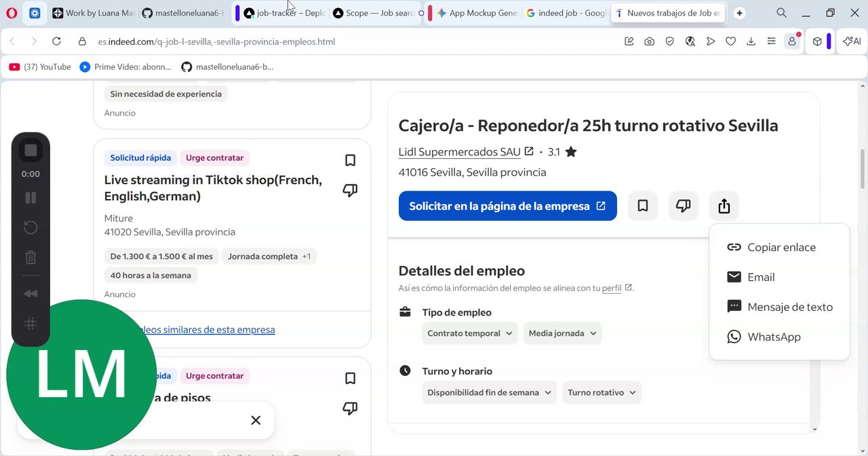Open tab search magnifier icon
The width and height of the screenshot is (868, 456).
click(x=782, y=13)
